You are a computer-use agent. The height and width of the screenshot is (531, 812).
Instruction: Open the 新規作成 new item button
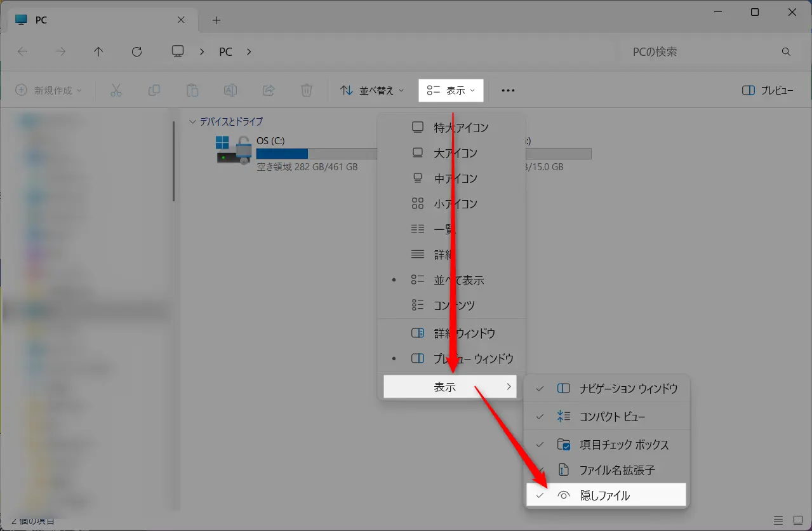pyautogui.click(x=49, y=90)
